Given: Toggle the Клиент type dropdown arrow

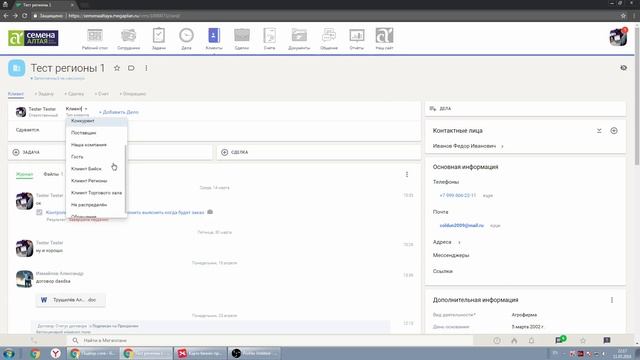Looking at the screenshot, I should pyautogui.click(x=86, y=109).
